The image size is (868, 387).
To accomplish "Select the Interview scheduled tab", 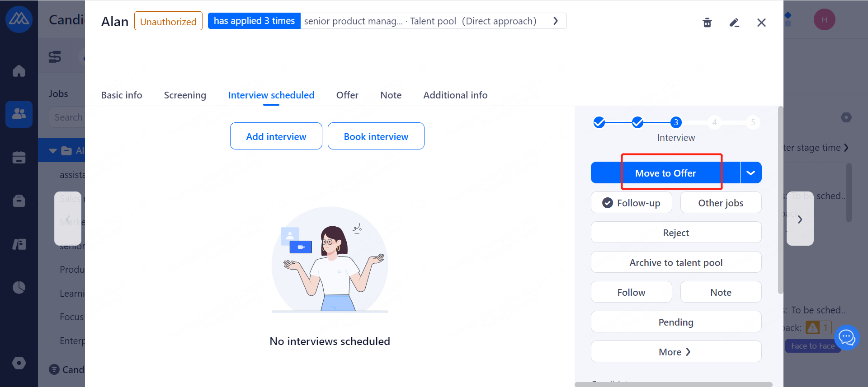I will click(271, 95).
